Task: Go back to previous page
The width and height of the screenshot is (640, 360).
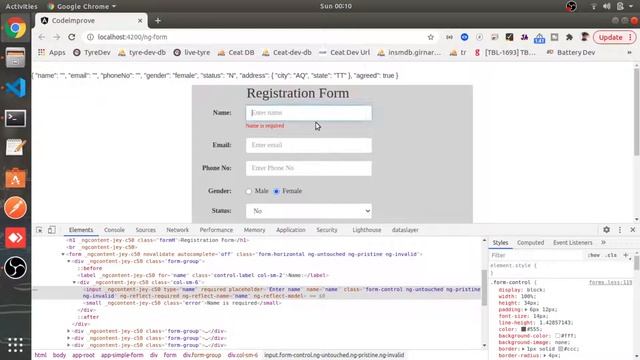Action: 42,37
